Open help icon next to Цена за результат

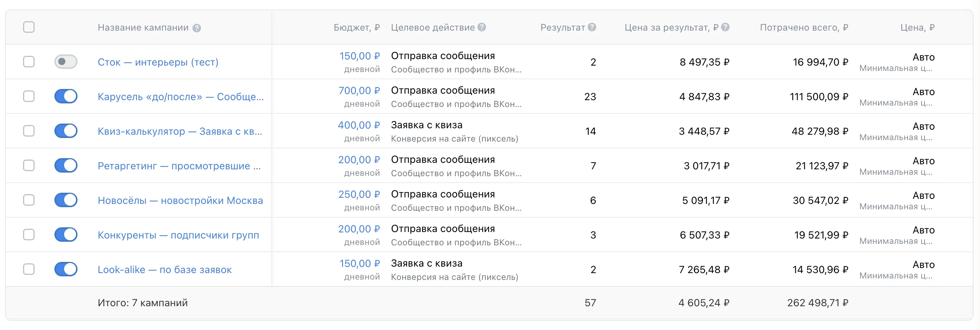pos(725,27)
